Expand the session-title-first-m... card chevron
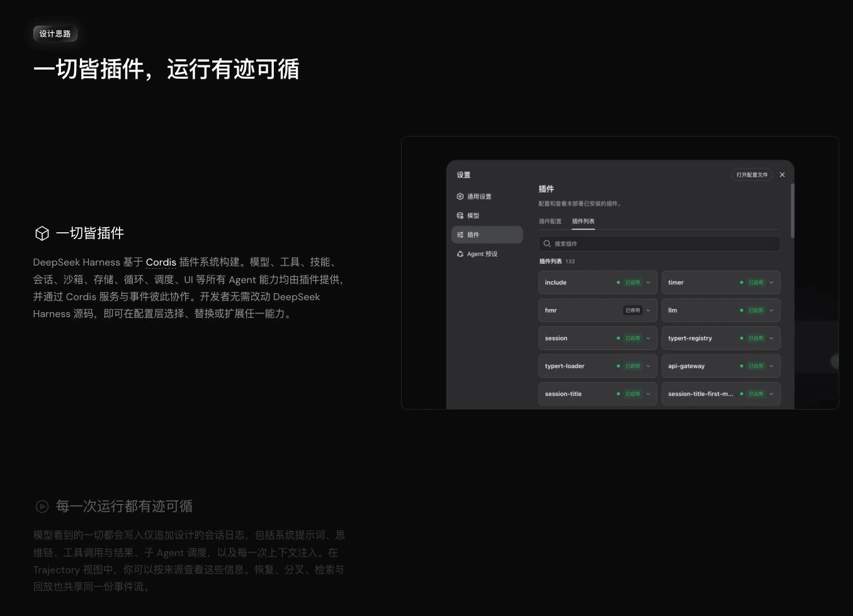Image resolution: width=853 pixels, height=616 pixels. pos(771,394)
